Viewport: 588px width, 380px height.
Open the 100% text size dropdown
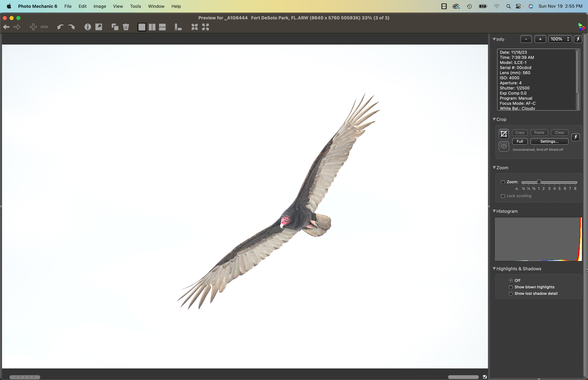[x=560, y=39]
